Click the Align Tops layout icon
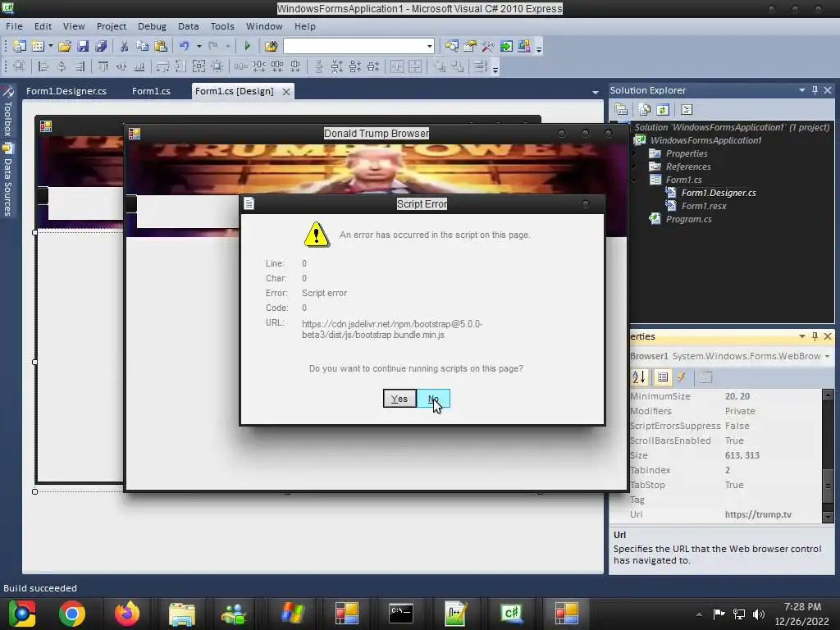 [x=103, y=66]
